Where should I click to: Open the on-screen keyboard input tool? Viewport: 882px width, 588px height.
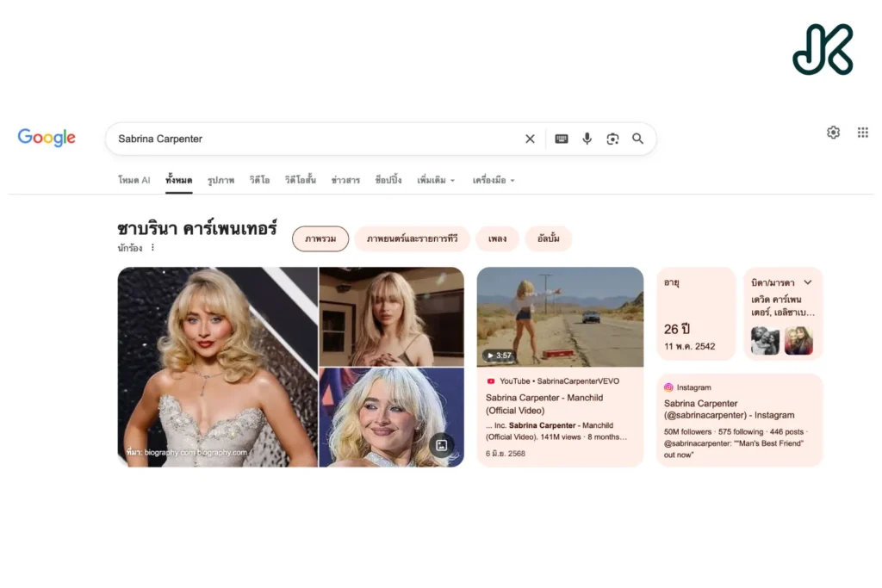pyautogui.click(x=562, y=139)
